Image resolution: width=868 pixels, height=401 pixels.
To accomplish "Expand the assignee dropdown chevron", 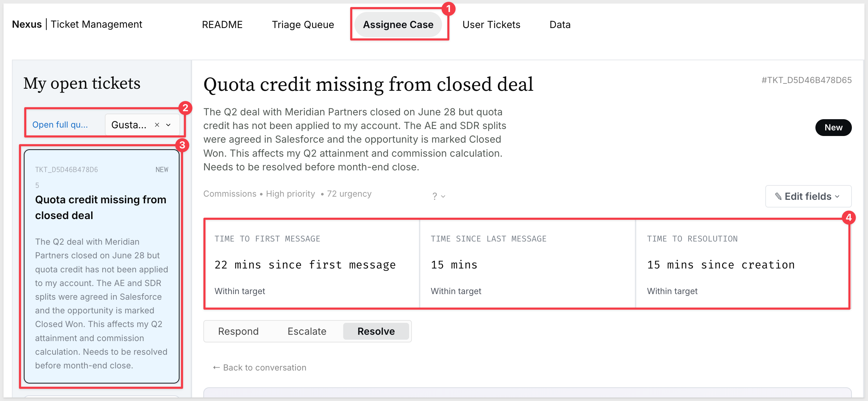I will pyautogui.click(x=168, y=125).
